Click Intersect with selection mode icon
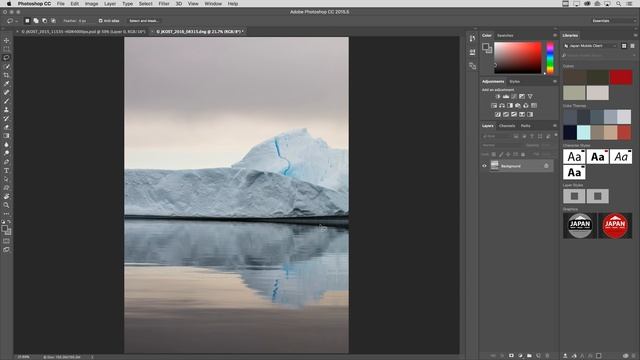This screenshot has width=640, height=360. tap(53, 21)
